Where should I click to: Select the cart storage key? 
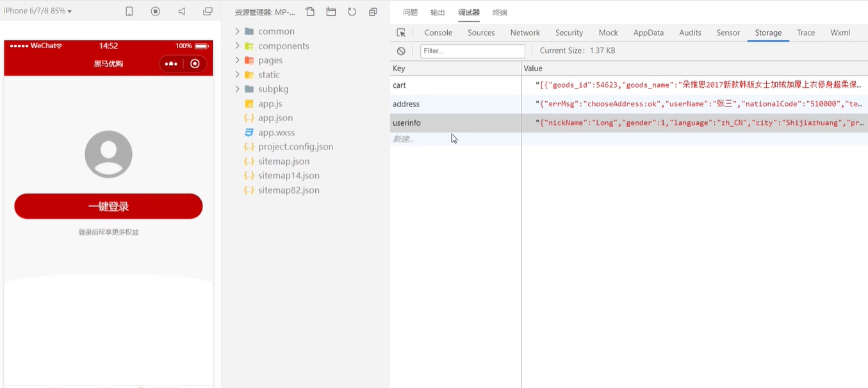pyautogui.click(x=399, y=85)
